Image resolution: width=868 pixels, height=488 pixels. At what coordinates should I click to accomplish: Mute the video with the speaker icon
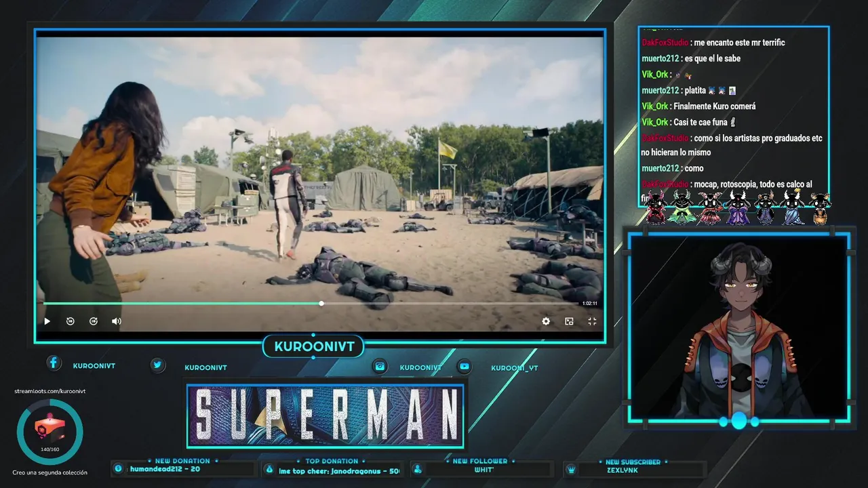tap(117, 321)
